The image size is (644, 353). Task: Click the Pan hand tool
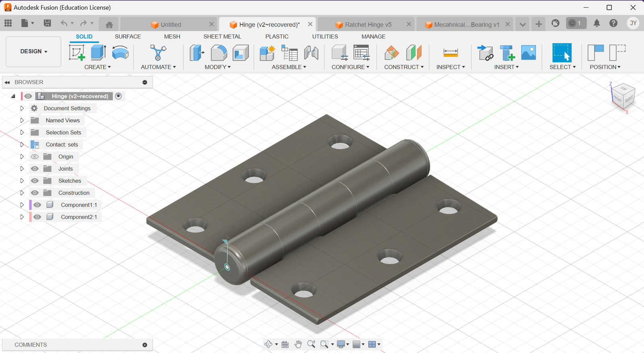coord(298,344)
